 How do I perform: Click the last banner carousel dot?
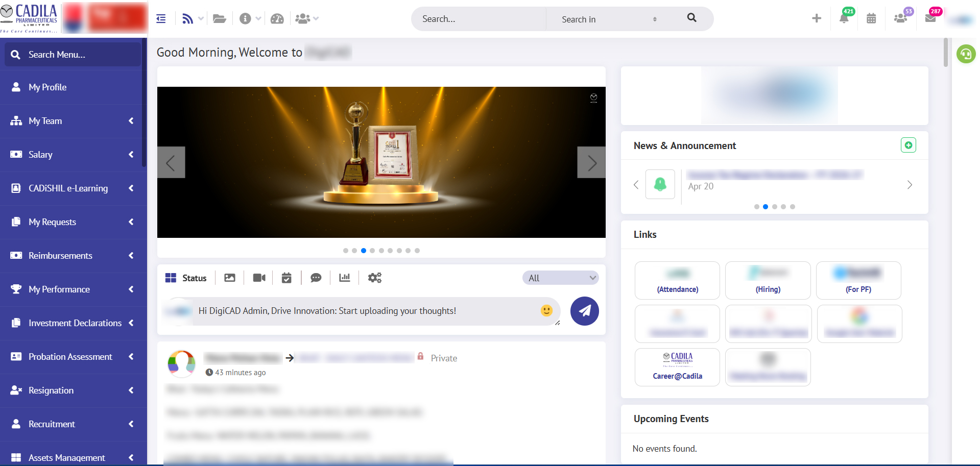(x=417, y=251)
